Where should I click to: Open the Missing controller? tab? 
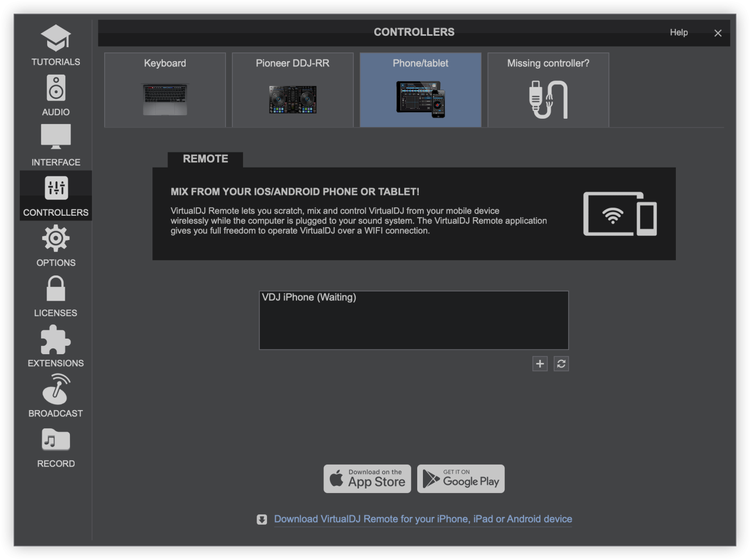[548, 90]
